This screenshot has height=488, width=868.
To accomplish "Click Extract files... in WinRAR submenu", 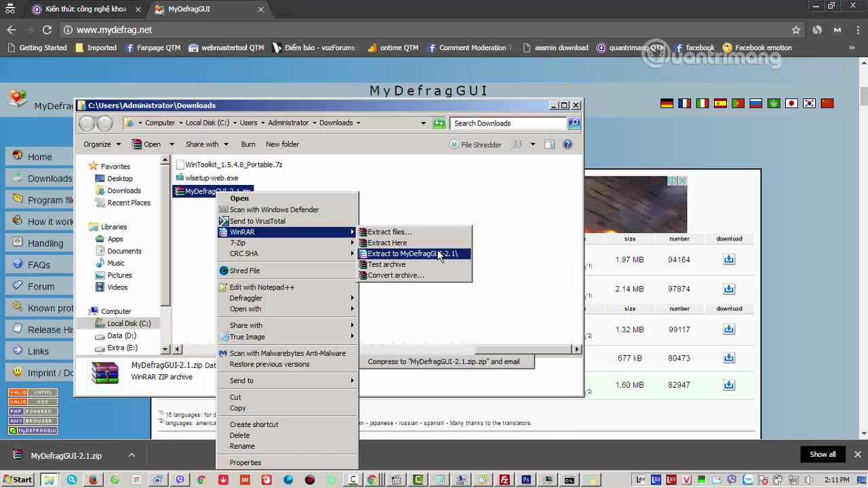I will (x=414, y=232).
